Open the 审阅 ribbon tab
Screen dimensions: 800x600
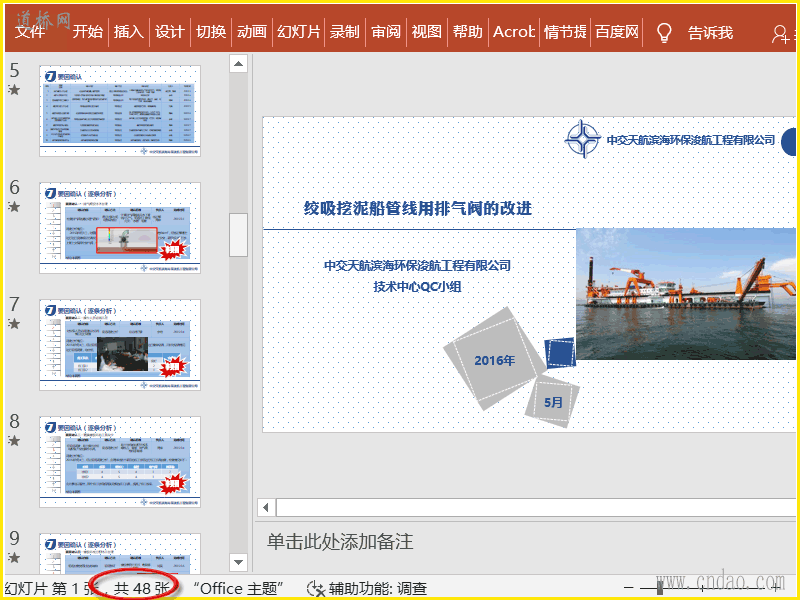pyautogui.click(x=386, y=32)
